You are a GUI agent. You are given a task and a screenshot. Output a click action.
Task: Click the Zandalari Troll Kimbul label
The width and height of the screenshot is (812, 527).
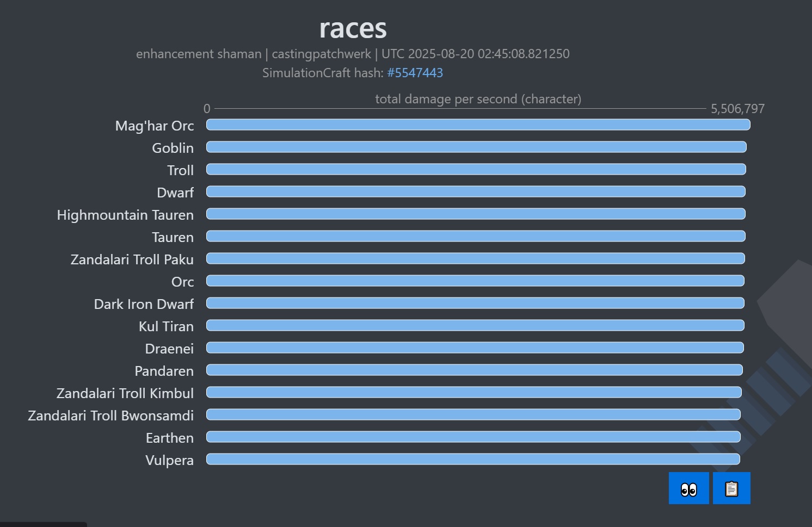tap(125, 393)
